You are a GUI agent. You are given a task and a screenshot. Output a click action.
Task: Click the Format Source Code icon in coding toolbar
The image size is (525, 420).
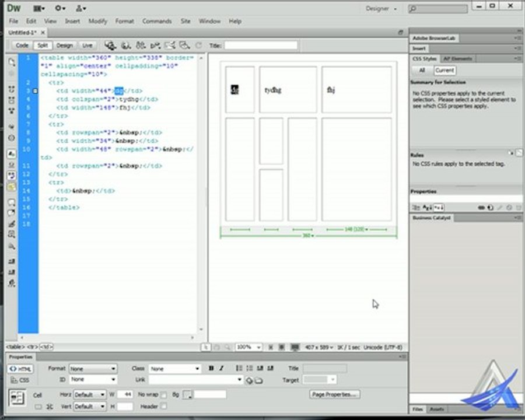pyautogui.click(x=12, y=283)
